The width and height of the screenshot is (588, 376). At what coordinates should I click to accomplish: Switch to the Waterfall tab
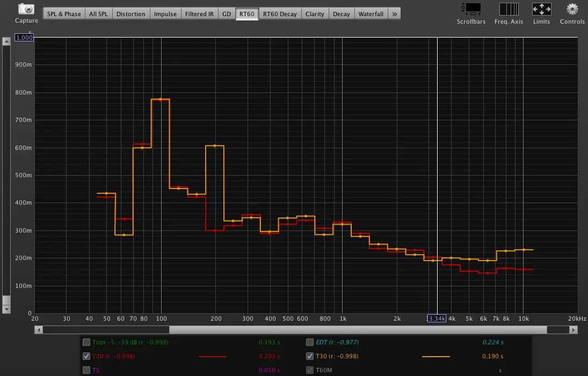point(371,14)
